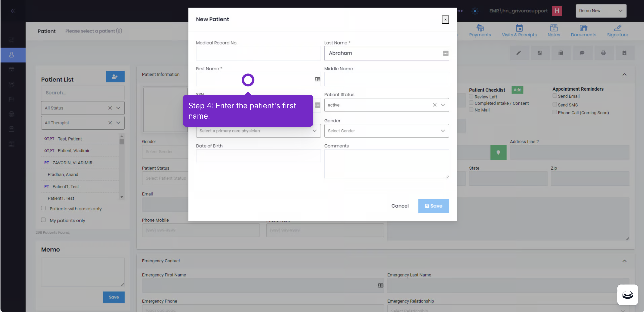This screenshot has height=312, width=644.
Task: Save the new patient record
Action: (x=433, y=206)
